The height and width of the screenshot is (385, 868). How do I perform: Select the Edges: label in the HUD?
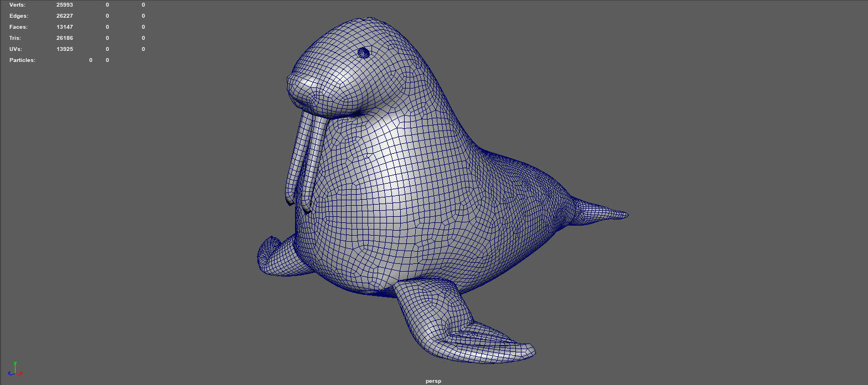click(x=19, y=15)
